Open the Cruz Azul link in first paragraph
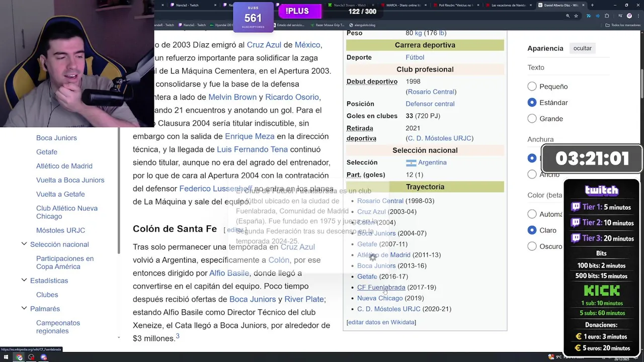 pos(264,45)
